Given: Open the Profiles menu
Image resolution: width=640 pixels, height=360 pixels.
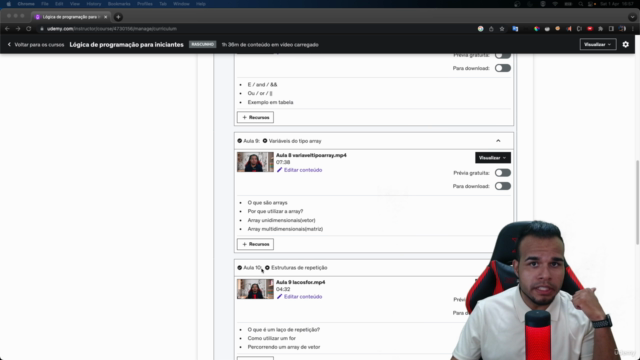Looking at the screenshot, I should (x=144, y=4).
